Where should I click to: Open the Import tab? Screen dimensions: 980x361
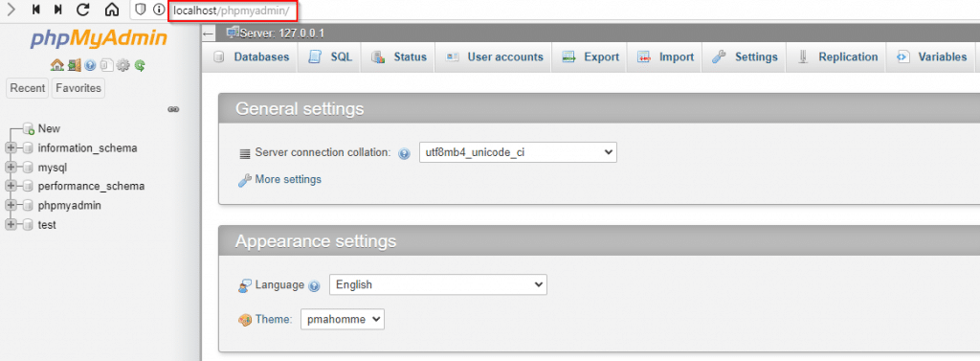[x=664, y=56]
